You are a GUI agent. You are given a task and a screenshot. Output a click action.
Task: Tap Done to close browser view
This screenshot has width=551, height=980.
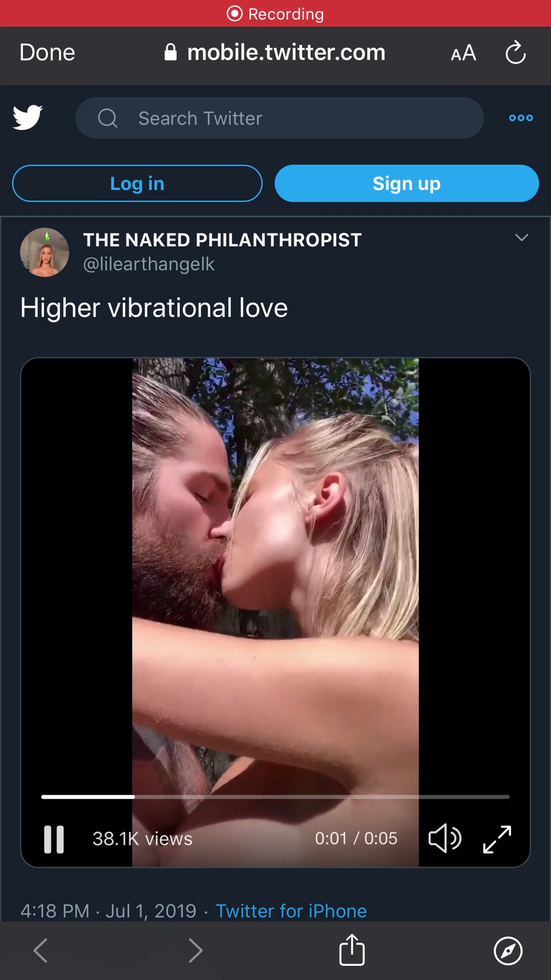pyautogui.click(x=47, y=52)
